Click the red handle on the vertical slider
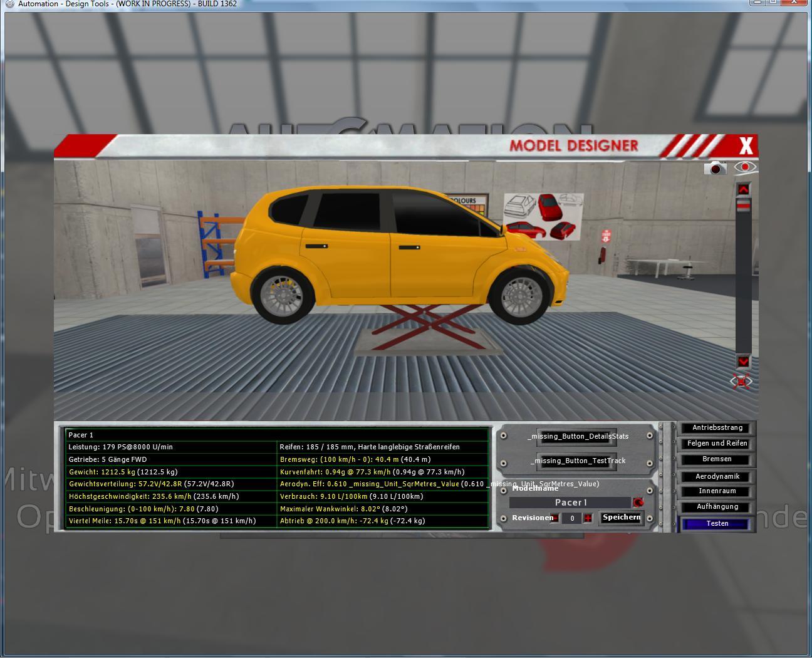 coord(743,206)
